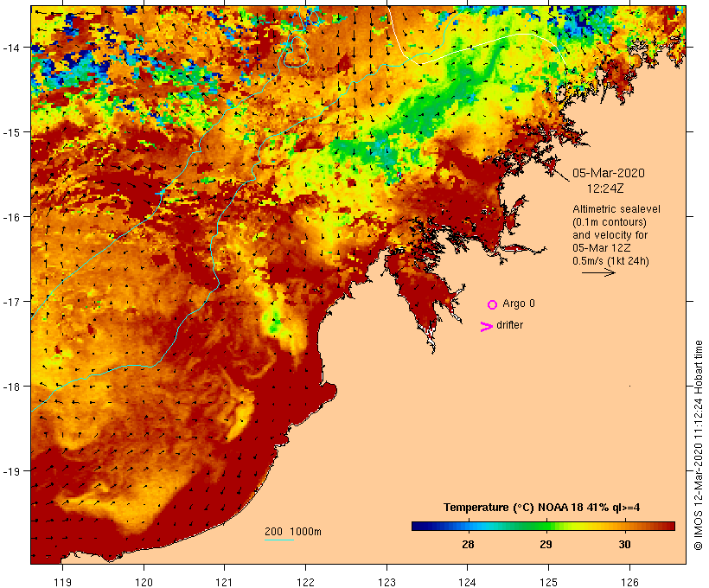Click the -17 latitude axis label
Screen dimensions: 709x588
(11, 301)
